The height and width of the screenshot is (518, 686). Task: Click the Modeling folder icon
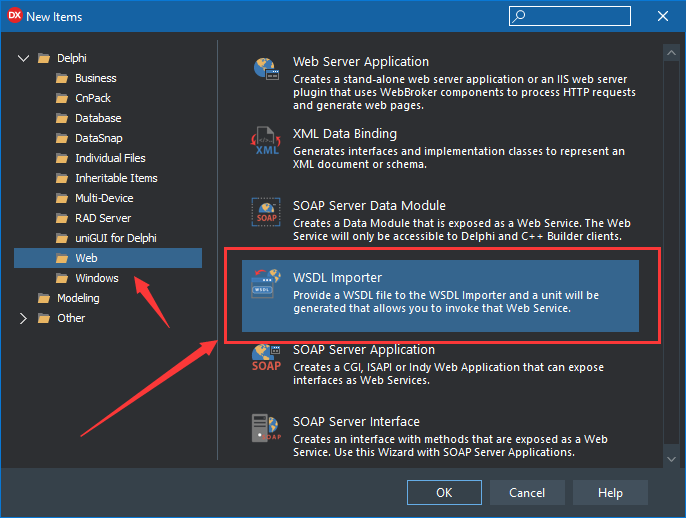click(44, 298)
